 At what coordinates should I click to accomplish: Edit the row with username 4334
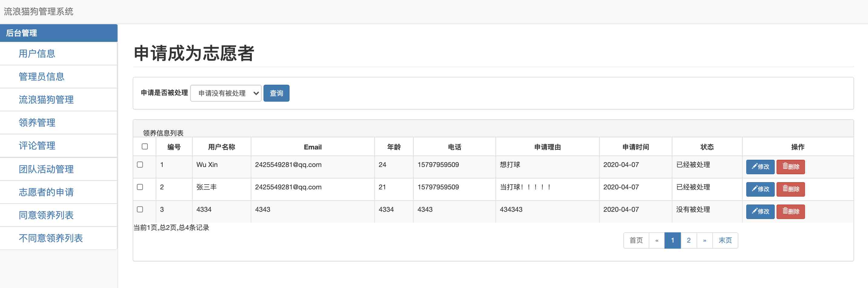coord(760,212)
